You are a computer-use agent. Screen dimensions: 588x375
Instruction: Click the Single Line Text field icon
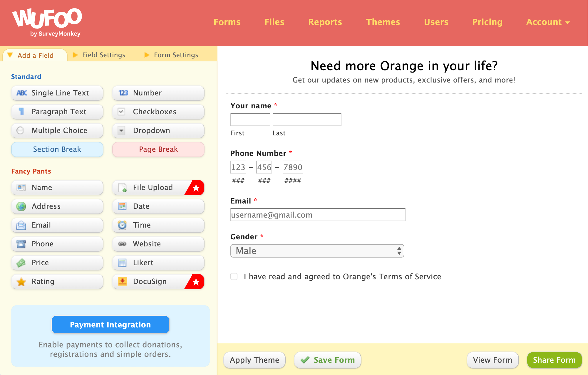21,93
